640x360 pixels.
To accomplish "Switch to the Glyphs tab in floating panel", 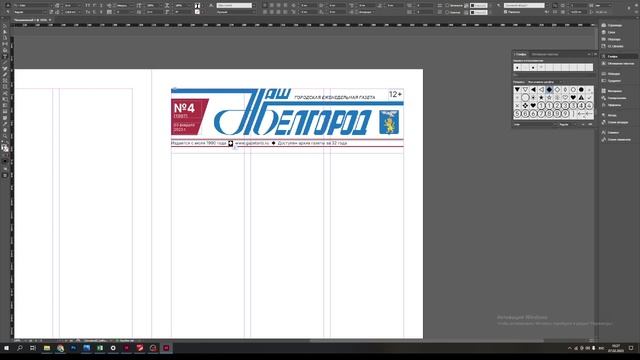I will [x=520, y=54].
